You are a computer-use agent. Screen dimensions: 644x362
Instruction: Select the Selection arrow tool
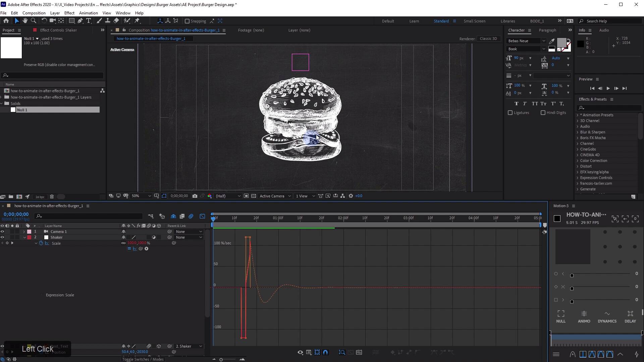[x=17, y=21]
